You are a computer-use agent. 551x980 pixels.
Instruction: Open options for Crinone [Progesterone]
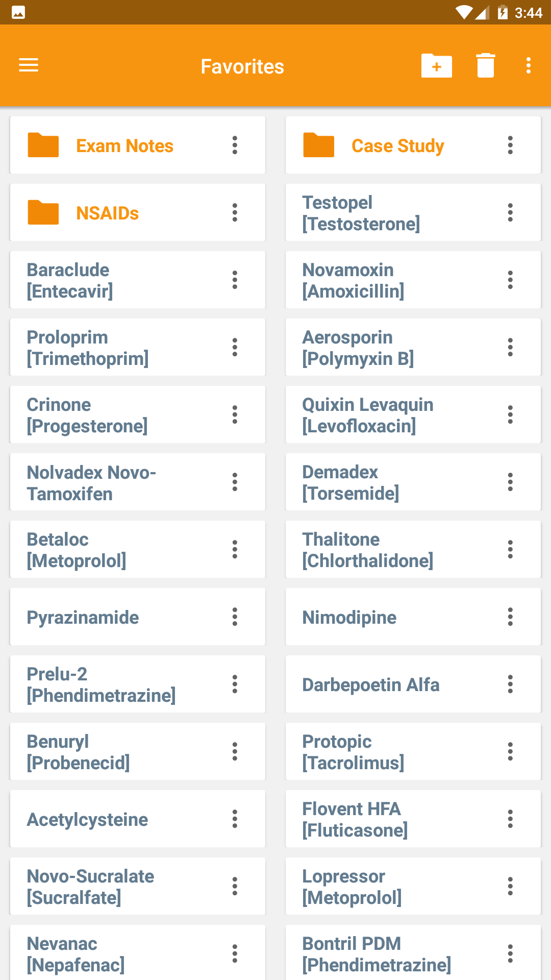(235, 415)
